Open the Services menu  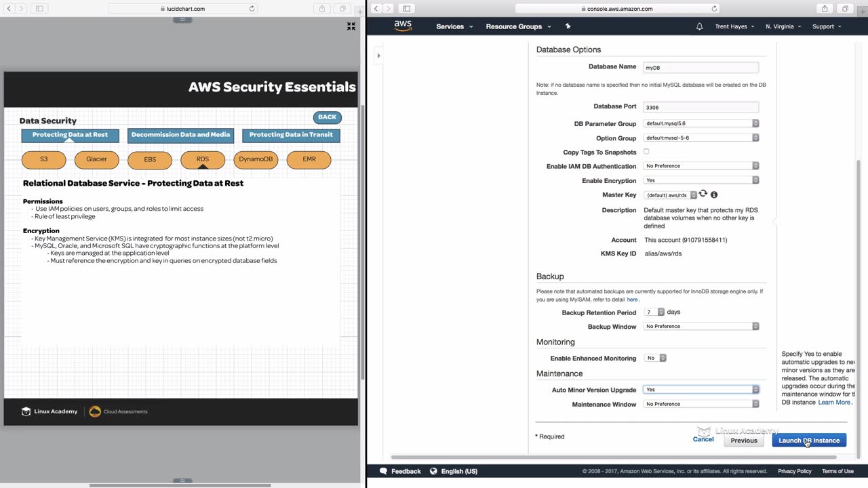tap(454, 26)
